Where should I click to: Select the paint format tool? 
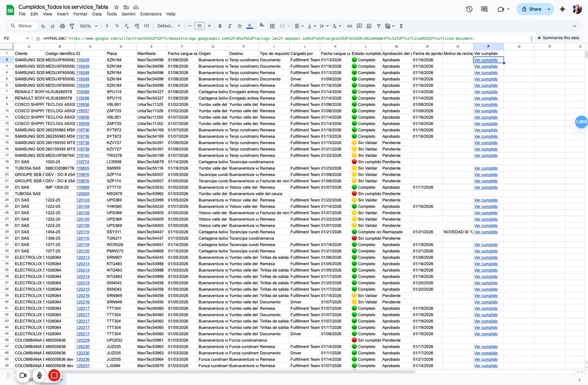pyautogui.click(x=72, y=26)
